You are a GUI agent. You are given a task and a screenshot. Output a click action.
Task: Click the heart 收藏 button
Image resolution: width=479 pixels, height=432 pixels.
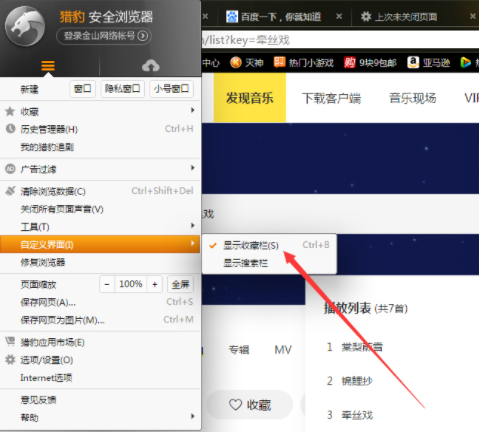[x=250, y=405]
